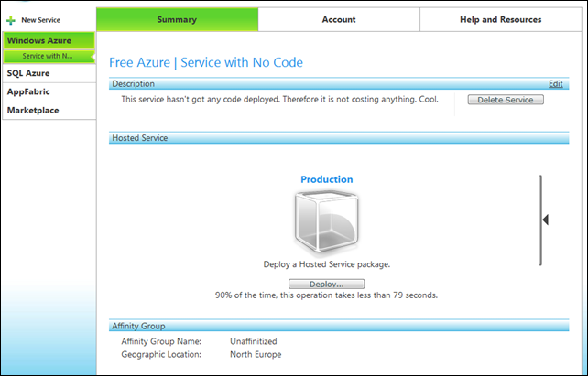Click the Deploy... button

(x=326, y=284)
